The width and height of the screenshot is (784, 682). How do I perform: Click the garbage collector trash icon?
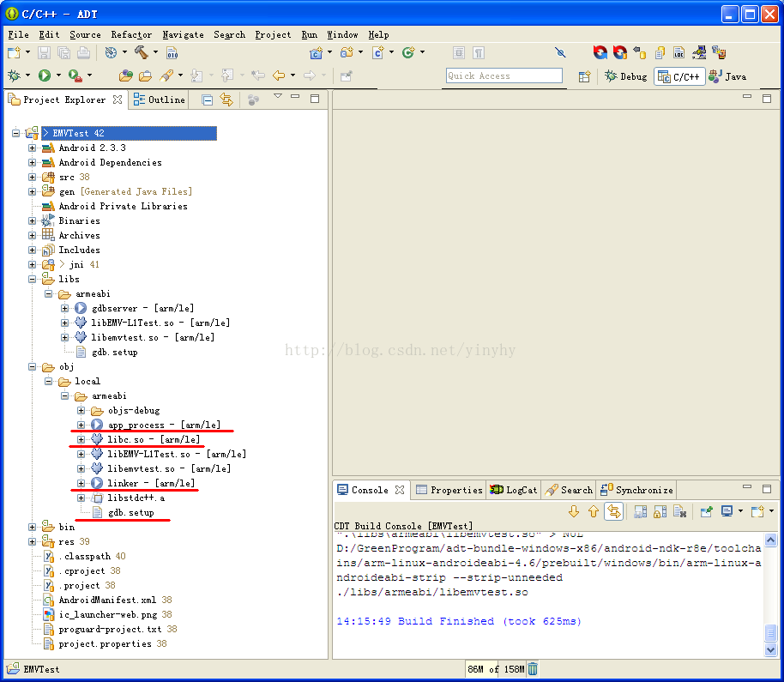[x=533, y=668]
